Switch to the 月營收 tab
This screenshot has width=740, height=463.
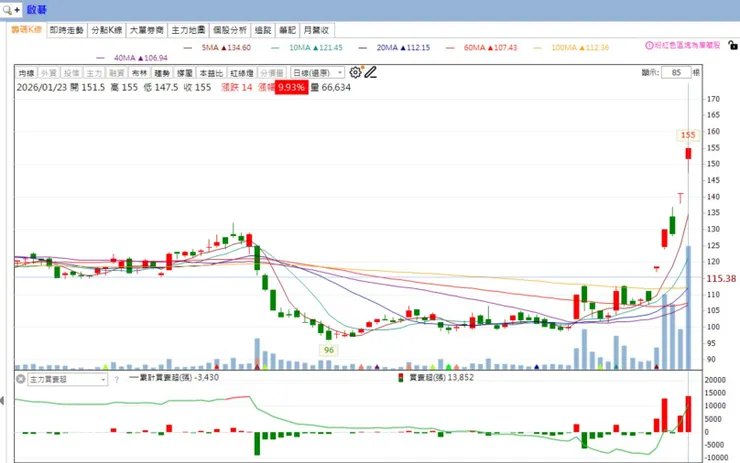pyautogui.click(x=316, y=30)
